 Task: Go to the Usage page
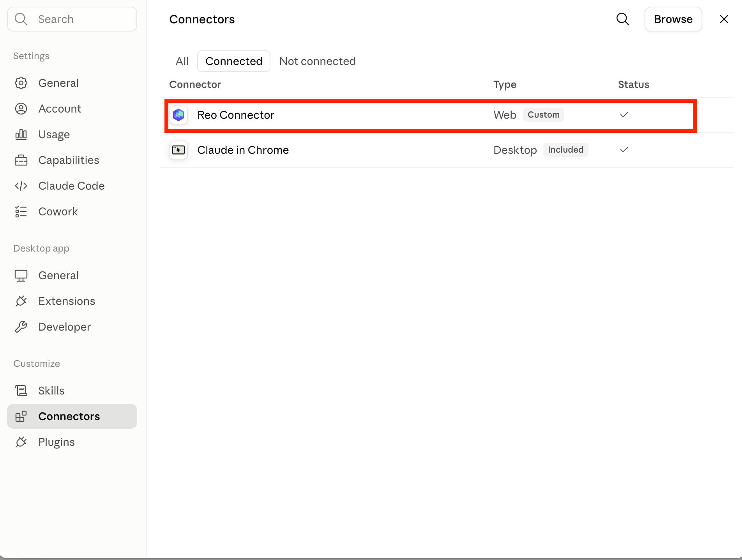point(72,134)
